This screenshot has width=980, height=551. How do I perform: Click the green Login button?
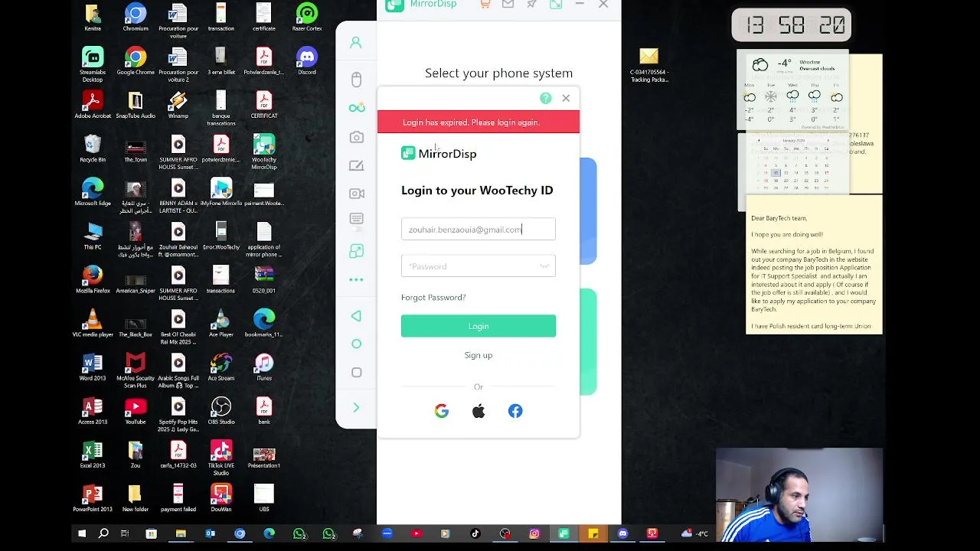click(479, 326)
